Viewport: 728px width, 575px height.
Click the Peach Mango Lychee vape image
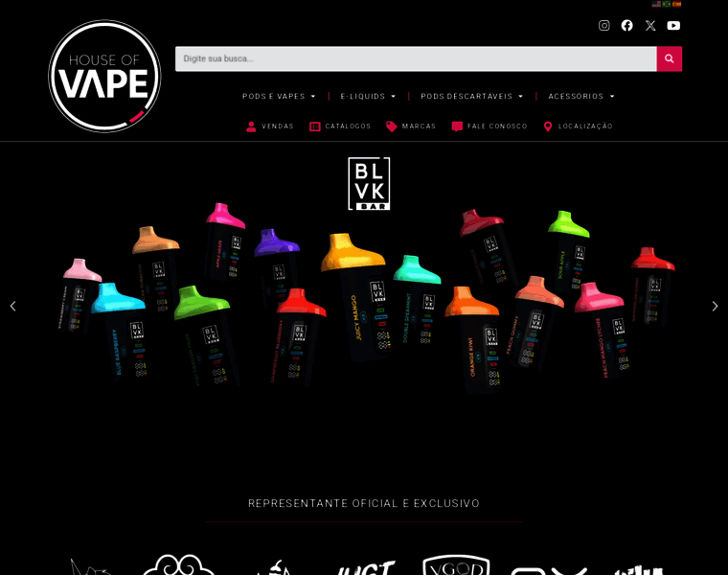[603, 330]
